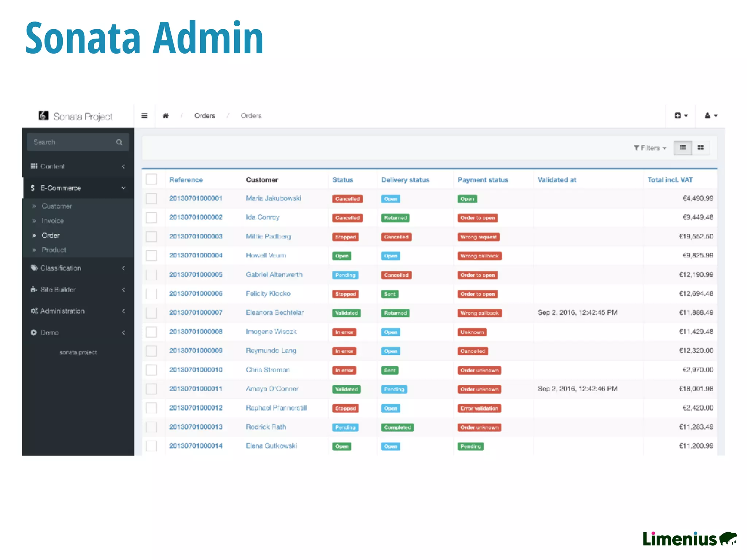Go to the home breadcrumb icon

pyautogui.click(x=166, y=116)
